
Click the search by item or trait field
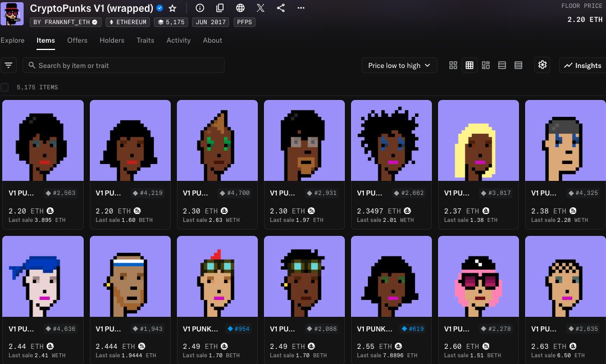coord(124,65)
